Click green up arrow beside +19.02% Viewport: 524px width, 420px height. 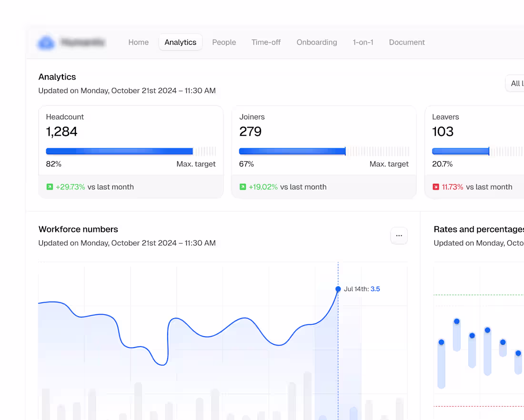pos(242,187)
